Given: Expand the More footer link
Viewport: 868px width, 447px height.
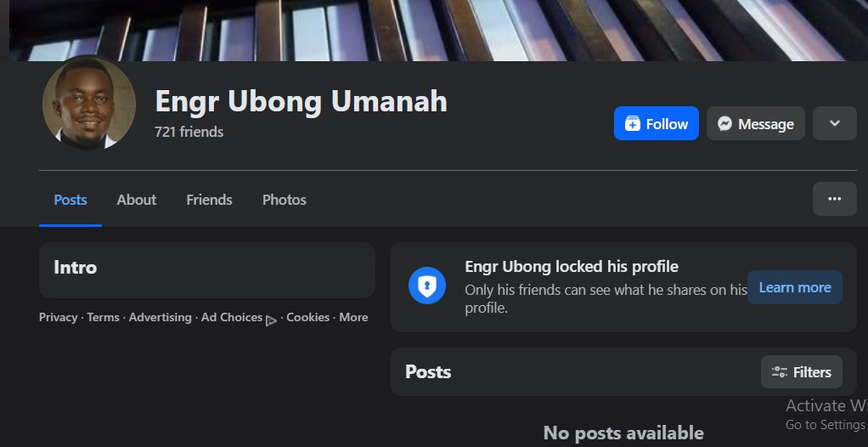Looking at the screenshot, I should point(353,317).
